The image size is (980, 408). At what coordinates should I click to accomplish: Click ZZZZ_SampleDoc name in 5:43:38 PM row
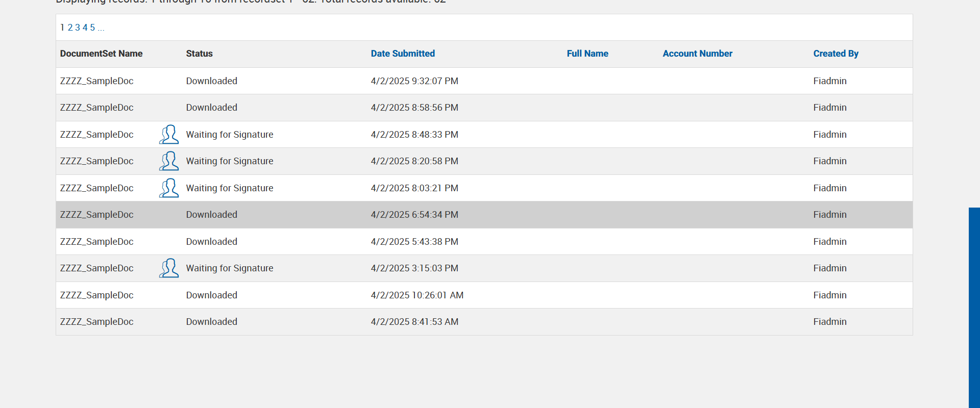[96, 242]
